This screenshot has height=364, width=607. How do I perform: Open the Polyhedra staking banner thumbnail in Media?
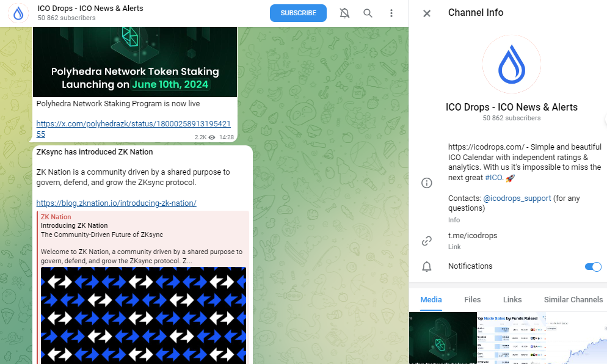coord(443,338)
